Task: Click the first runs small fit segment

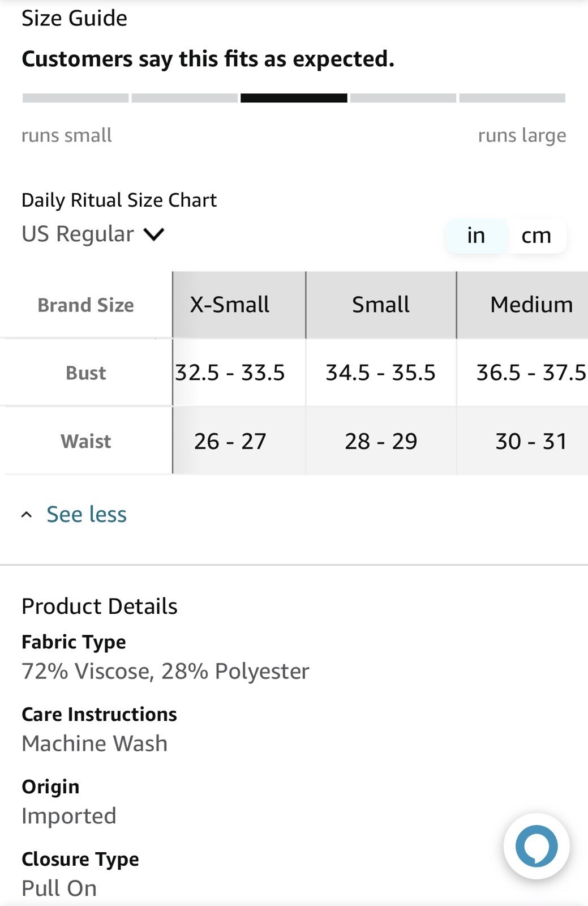Action: tap(75, 98)
